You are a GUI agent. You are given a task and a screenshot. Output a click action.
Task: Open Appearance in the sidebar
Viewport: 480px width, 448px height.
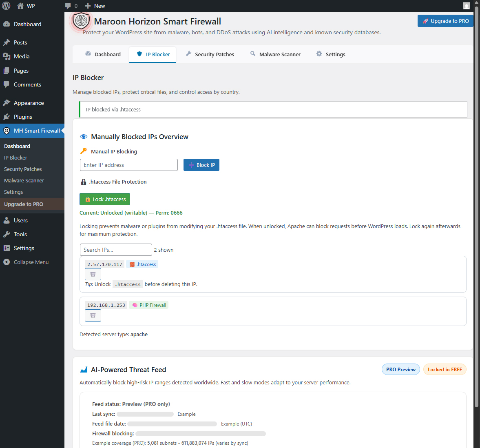coord(32,103)
